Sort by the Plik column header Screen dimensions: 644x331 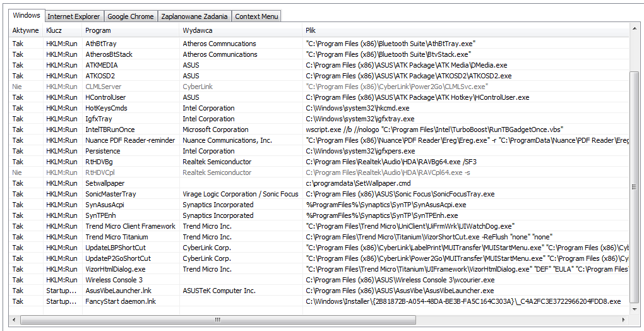465,30
